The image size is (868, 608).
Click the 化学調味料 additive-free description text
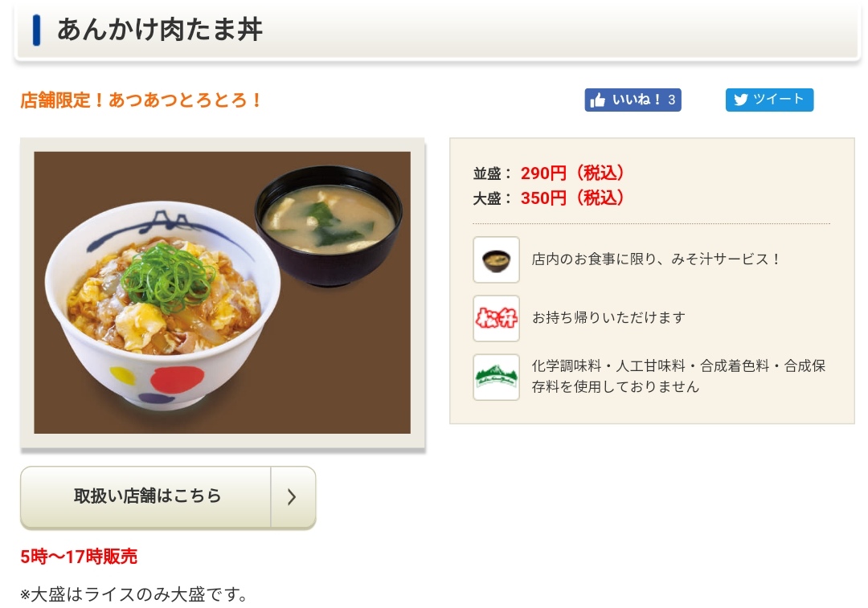[678, 376]
